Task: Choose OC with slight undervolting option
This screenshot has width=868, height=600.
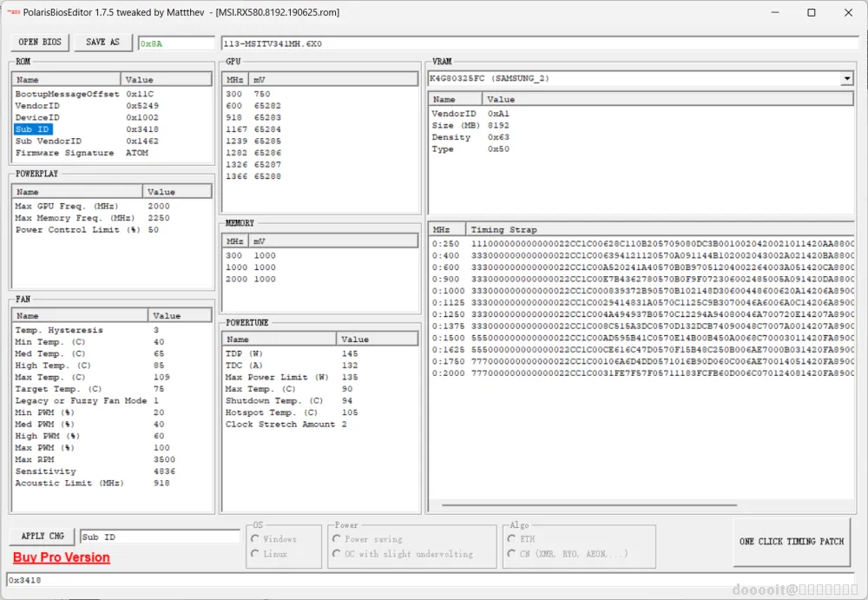Action: pos(337,554)
